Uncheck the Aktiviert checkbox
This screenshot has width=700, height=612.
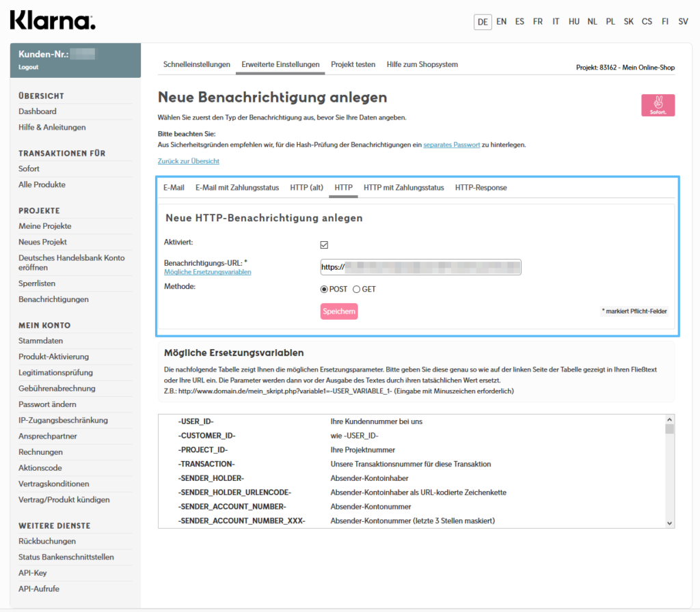pyautogui.click(x=325, y=245)
